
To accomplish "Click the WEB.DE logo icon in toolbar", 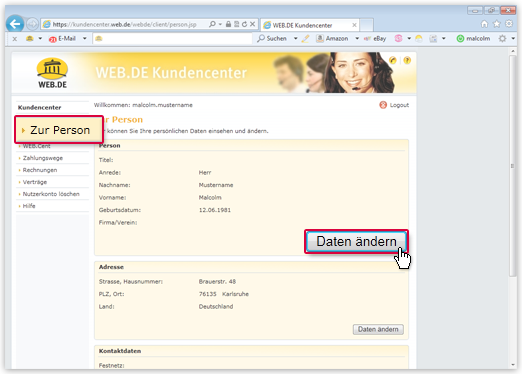I will pyautogui.click(x=30, y=38).
